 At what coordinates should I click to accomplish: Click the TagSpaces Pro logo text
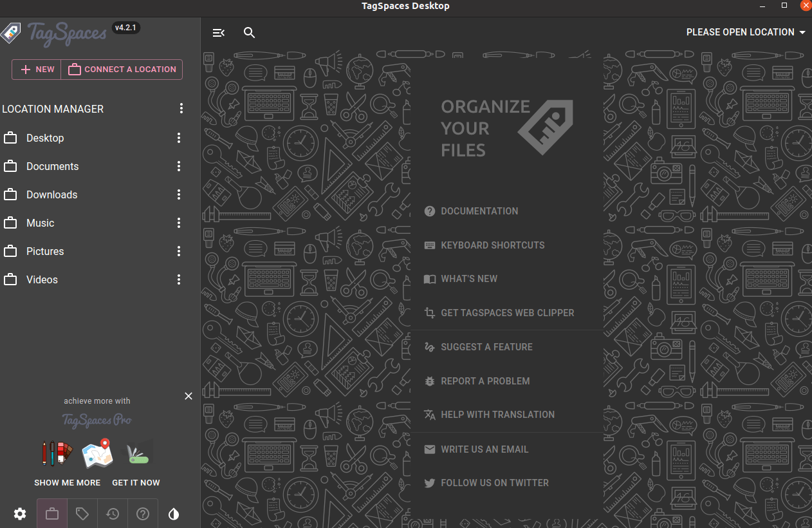(x=97, y=420)
